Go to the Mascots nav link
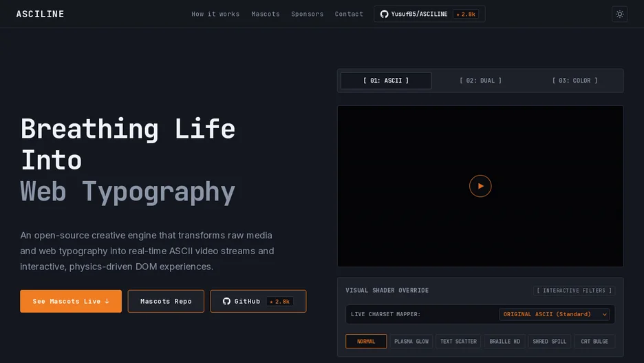The width and height of the screenshot is (644, 363). coord(266,14)
